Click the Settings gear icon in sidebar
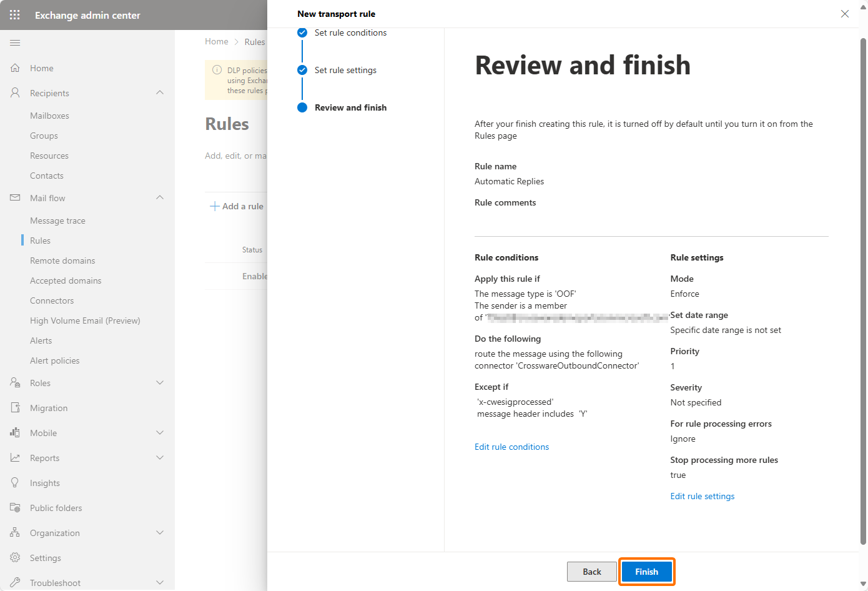 (x=15, y=558)
